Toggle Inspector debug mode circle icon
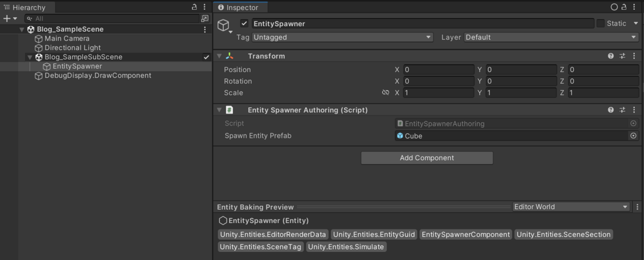The image size is (644, 260). tap(614, 8)
